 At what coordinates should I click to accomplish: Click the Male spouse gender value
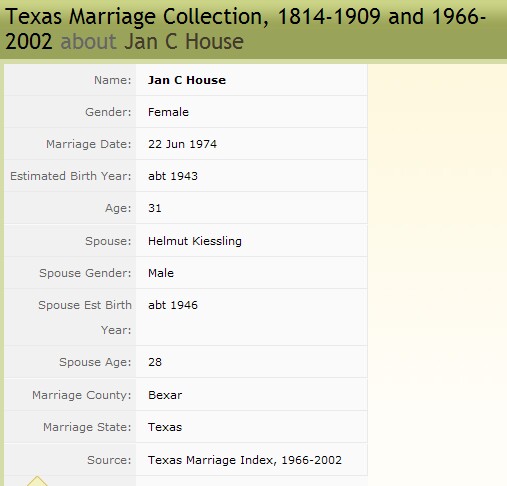pyautogui.click(x=161, y=273)
